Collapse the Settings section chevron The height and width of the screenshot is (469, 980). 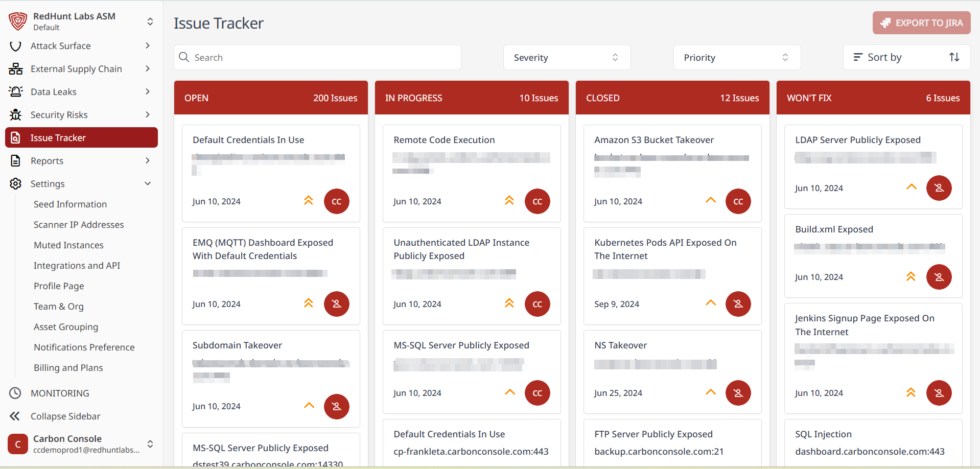point(148,183)
